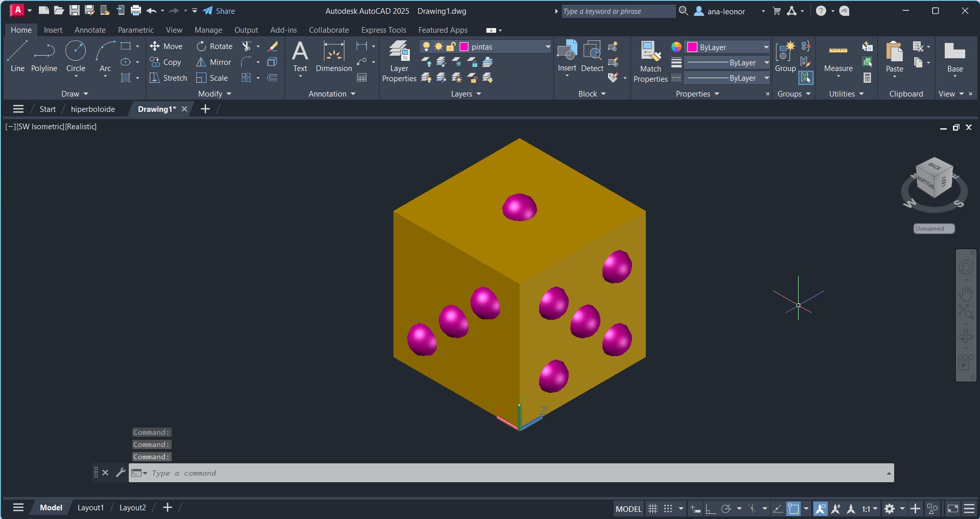The width and height of the screenshot is (980, 519).
Task: Click the [SW Isometric] view control
Action: point(40,127)
